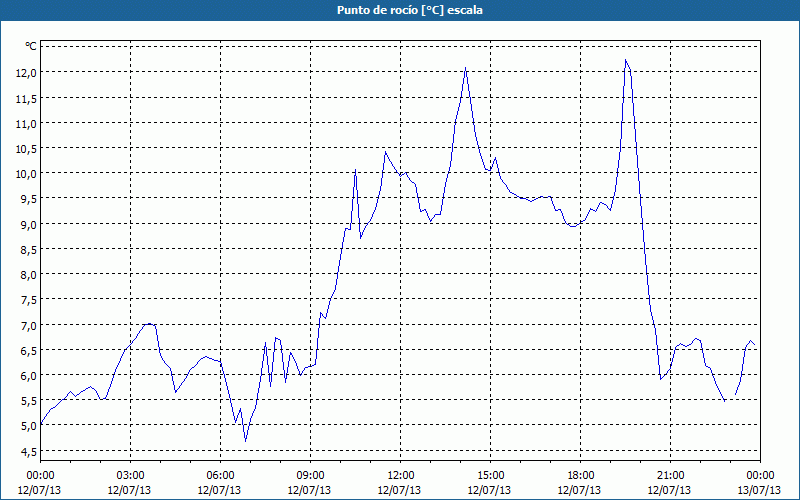The width and height of the screenshot is (800, 500).
Task: Click the 11,0 y-axis value
Action: 27,123
